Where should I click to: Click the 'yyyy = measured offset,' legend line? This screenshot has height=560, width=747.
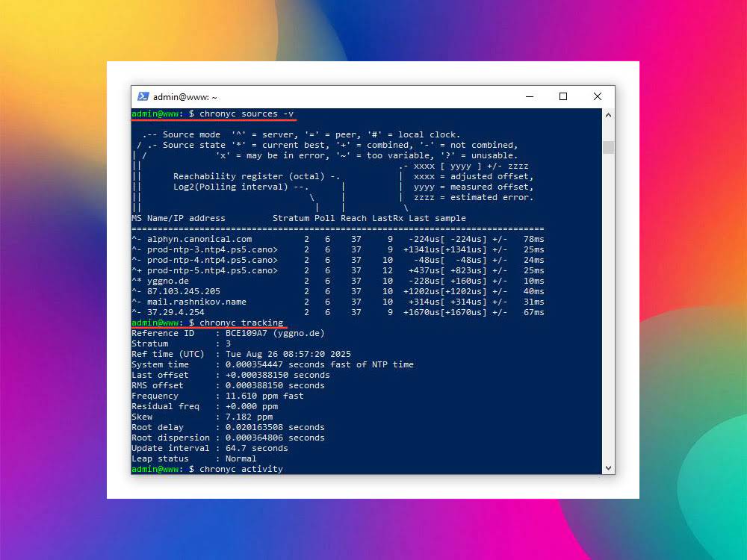[474, 187]
